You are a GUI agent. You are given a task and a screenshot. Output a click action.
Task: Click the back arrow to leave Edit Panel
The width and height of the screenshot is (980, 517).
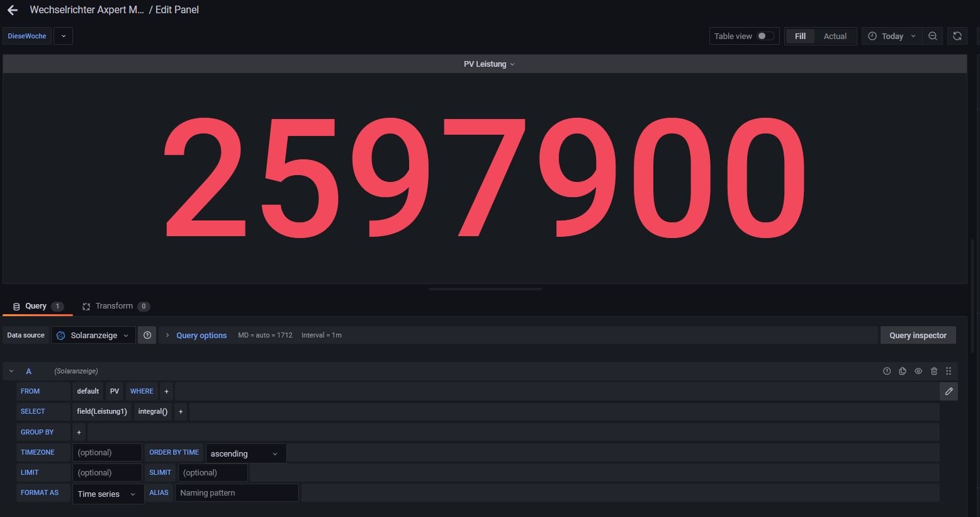pos(13,10)
